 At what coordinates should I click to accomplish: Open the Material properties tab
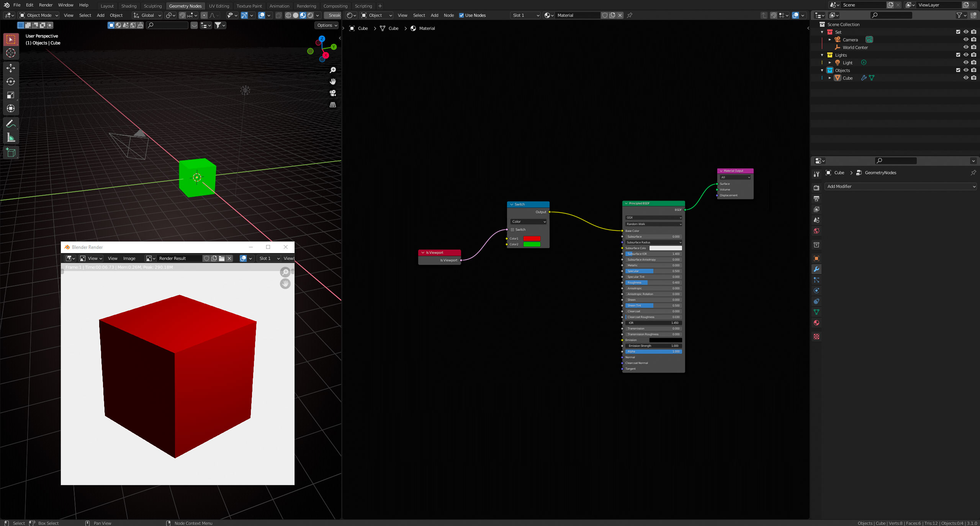[816, 323]
